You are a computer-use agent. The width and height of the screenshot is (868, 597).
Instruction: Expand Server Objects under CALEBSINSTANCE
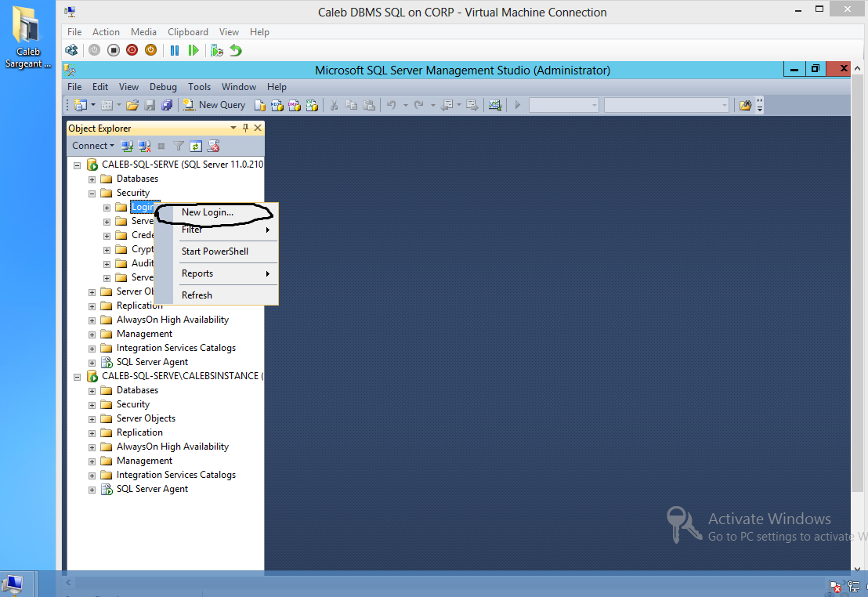[x=92, y=418]
